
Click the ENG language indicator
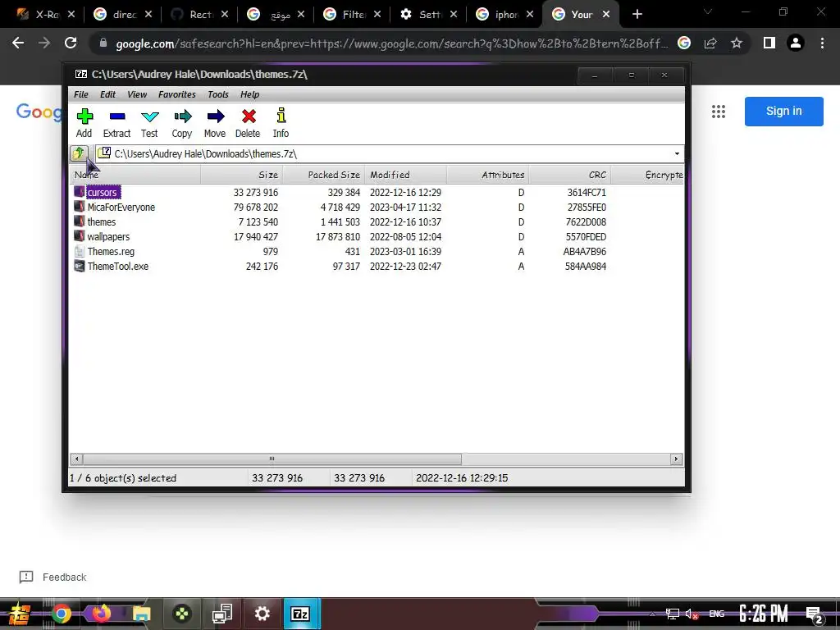(x=717, y=614)
